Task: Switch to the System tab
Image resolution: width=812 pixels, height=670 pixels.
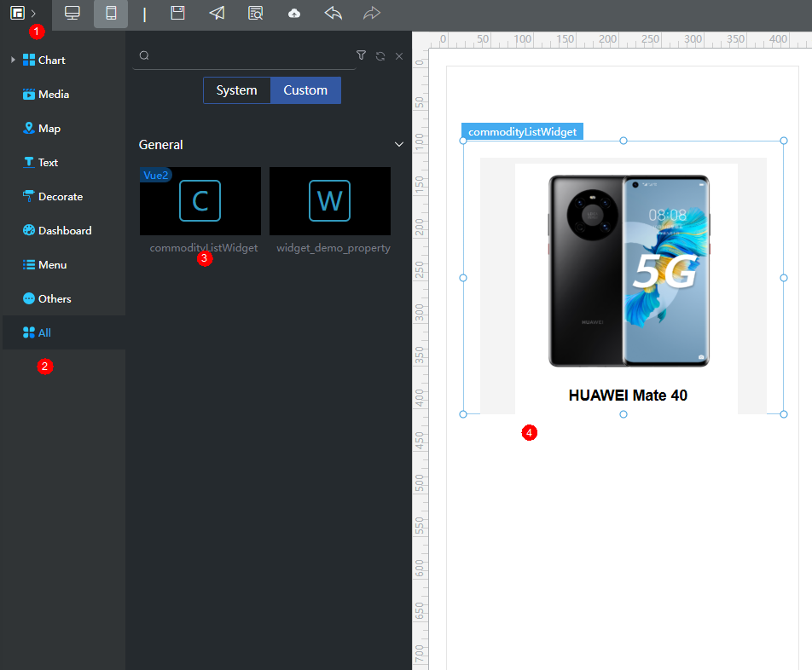Action: (x=236, y=90)
